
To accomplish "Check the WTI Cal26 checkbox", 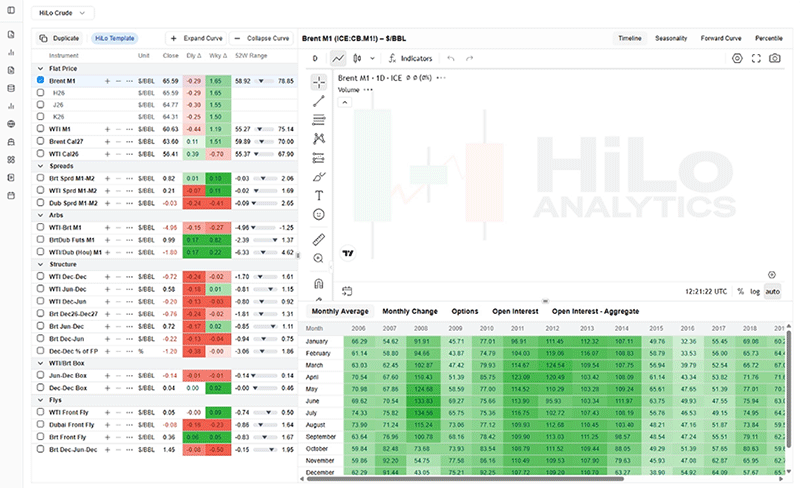I will coord(40,153).
